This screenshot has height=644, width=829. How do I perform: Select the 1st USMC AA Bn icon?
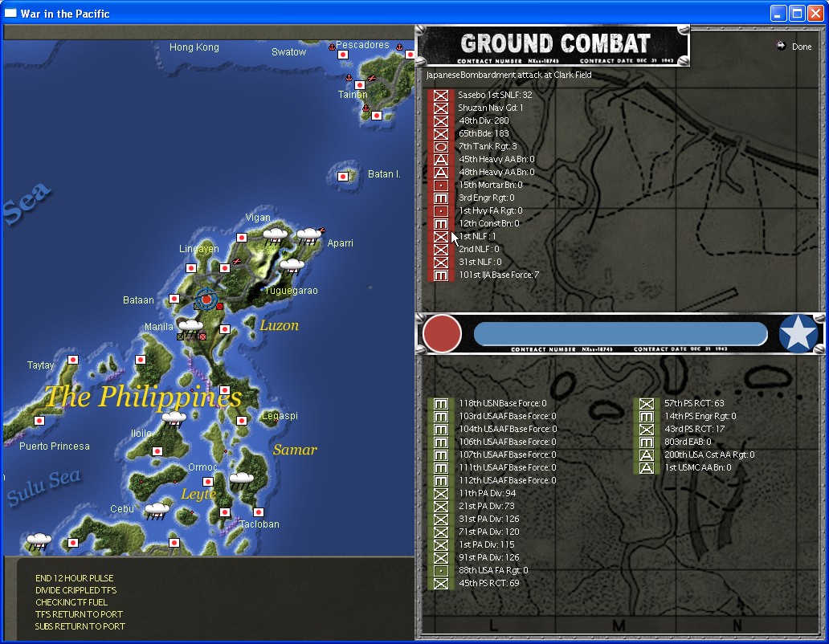point(647,468)
